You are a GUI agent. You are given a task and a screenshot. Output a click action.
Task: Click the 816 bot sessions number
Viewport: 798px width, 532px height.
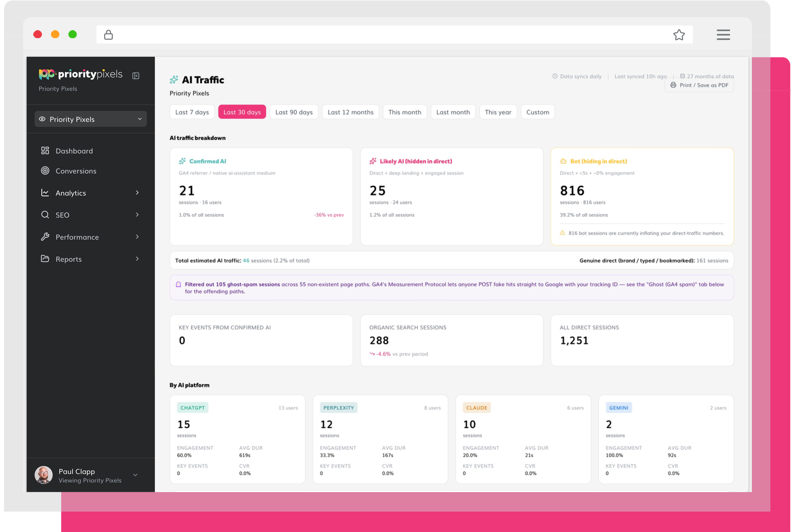coord(572,191)
